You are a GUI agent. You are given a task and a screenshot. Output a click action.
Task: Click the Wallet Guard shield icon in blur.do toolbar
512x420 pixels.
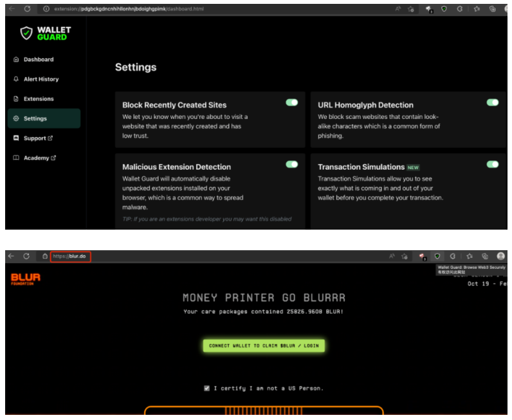(x=437, y=257)
